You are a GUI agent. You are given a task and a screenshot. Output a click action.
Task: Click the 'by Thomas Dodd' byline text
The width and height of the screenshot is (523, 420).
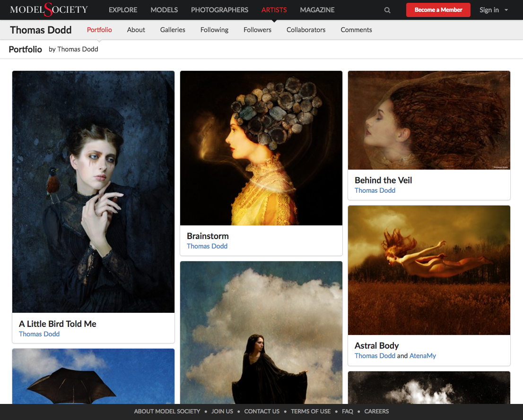coord(73,49)
